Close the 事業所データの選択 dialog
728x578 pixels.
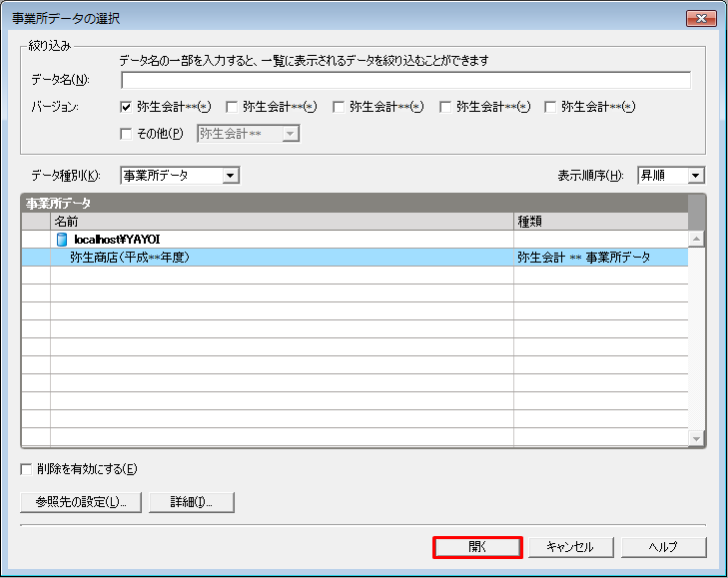[x=700, y=18]
